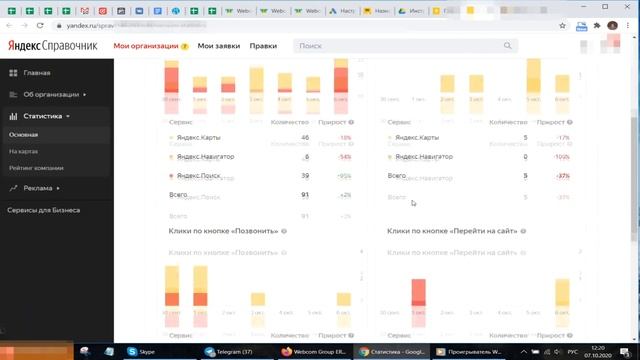Click the Всего total value 91
The width and height of the screenshot is (640, 360).
pyautogui.click(x=305, y=195)
